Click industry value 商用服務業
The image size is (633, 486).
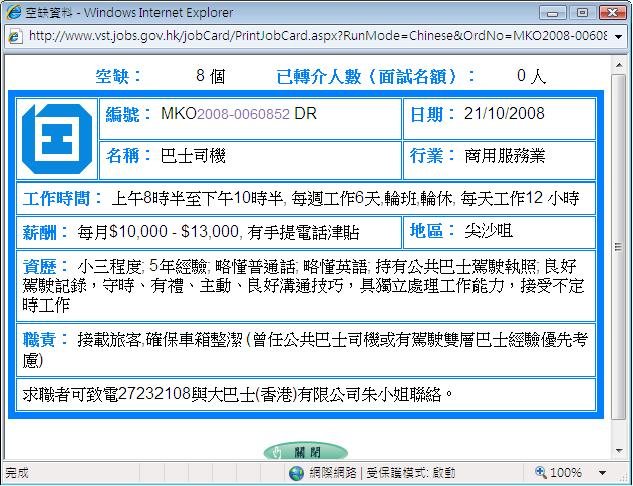click(x=505, y=156)
